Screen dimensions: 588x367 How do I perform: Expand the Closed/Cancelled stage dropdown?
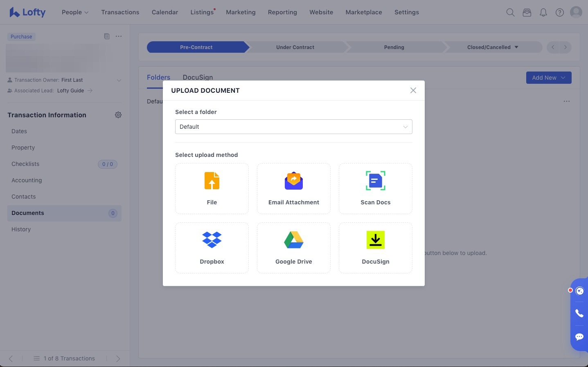tap(516, 47)
